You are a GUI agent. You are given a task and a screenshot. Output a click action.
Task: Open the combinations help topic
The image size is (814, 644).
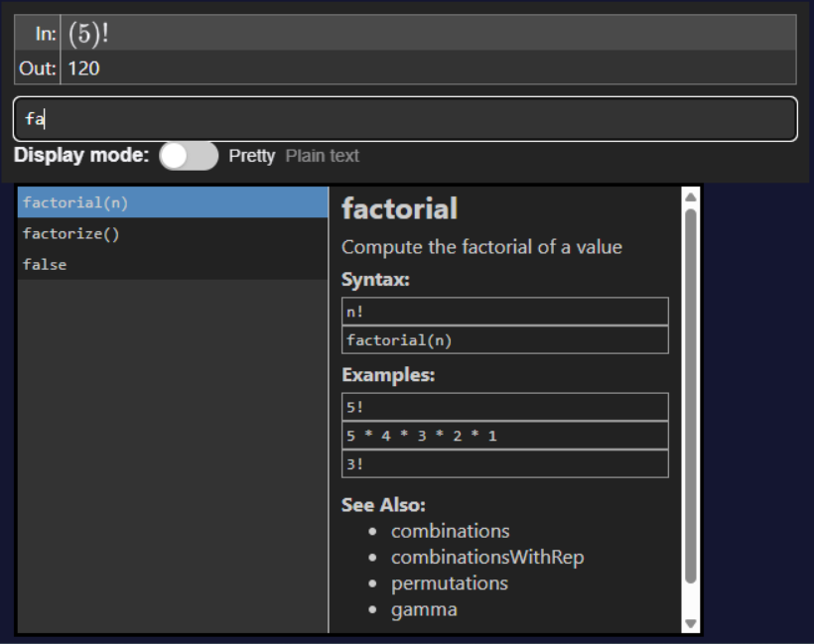[x=451, y=531]
